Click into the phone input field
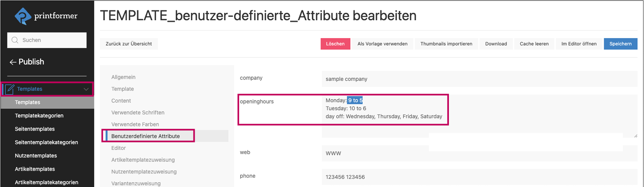Screen dimensions: 644x187 tap(479, 177)
